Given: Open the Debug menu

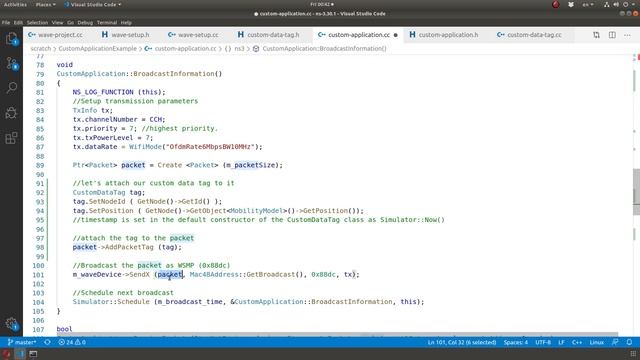Looking at the screenshot, I should pos(85,22).
